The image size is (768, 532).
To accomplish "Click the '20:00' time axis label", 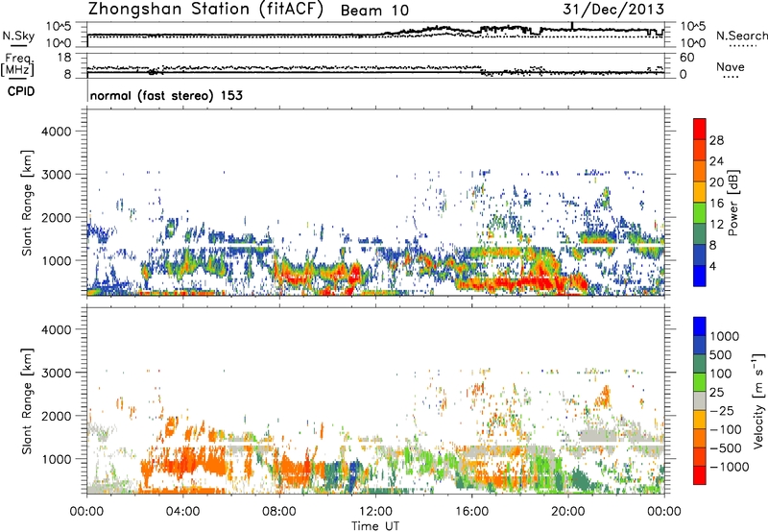I will coord(567,512).
